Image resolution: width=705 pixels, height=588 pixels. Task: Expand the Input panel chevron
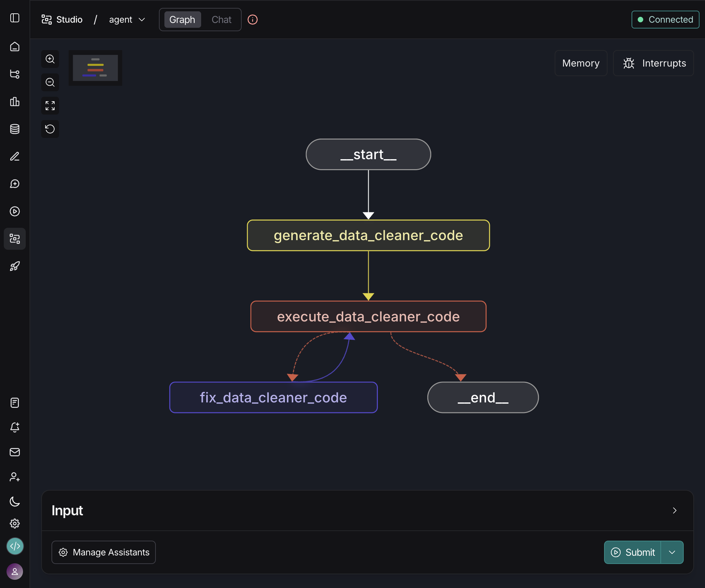click(x=675, y=510)
